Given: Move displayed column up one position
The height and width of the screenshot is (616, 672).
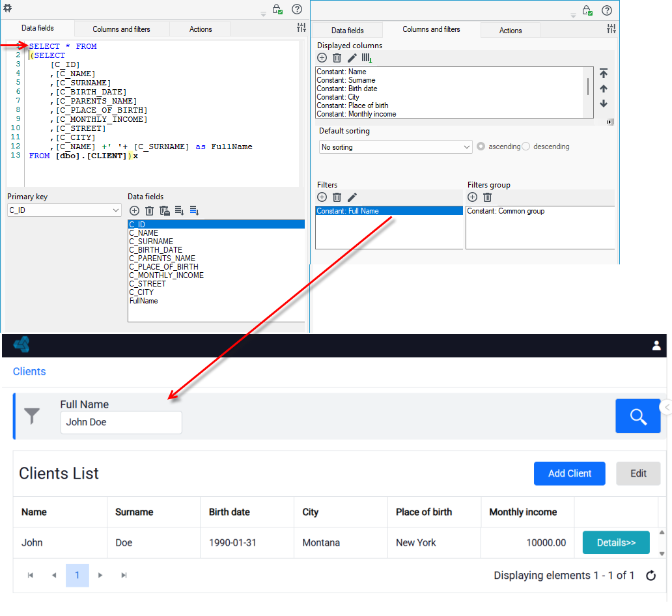Looking at the screenshot, I should 604,89.
